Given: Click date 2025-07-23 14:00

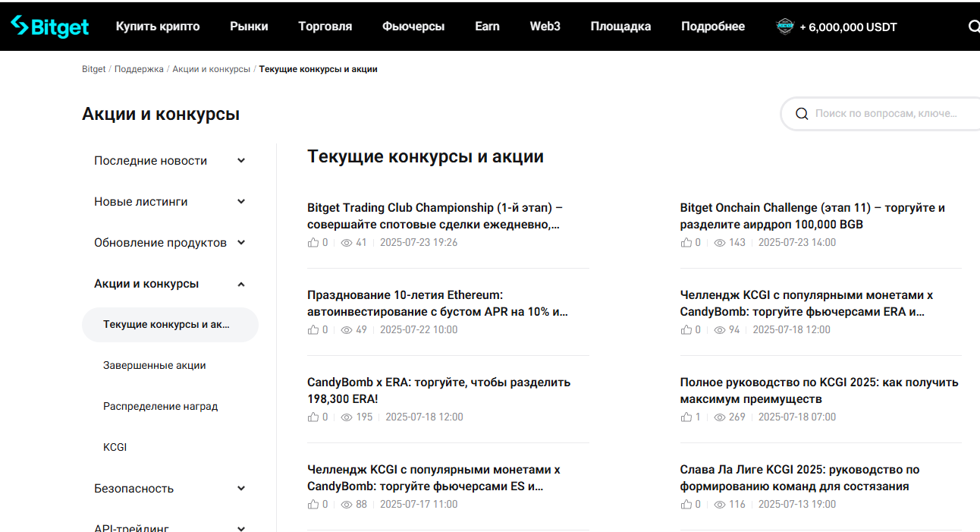Looking at the screenshot, I should click(797, 243).
